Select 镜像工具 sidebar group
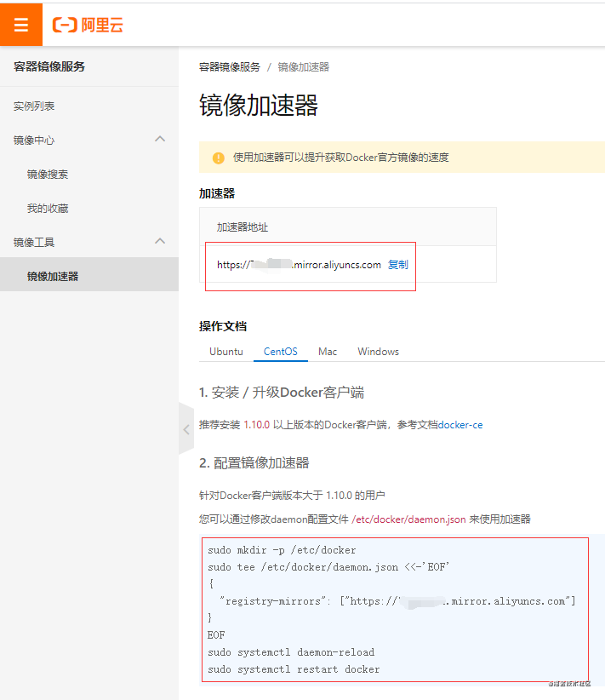605x700 pixels. (x=34, y=243)
